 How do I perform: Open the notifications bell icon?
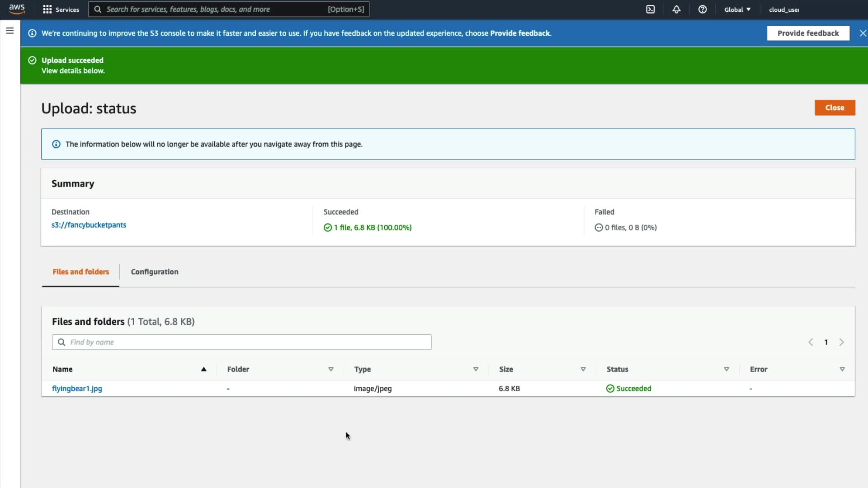click(676, 9)
